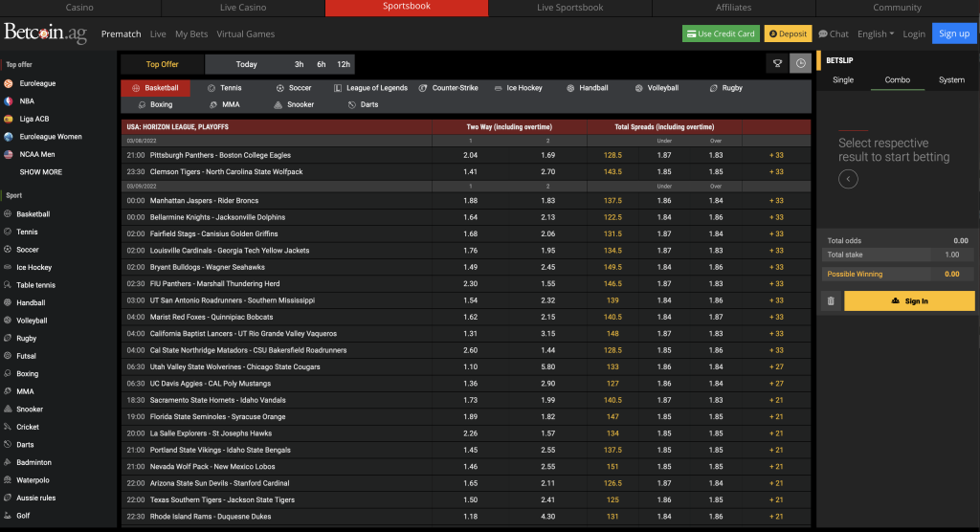Select the Snooker sport chip

pyautogui.click(x=294, y=105)
